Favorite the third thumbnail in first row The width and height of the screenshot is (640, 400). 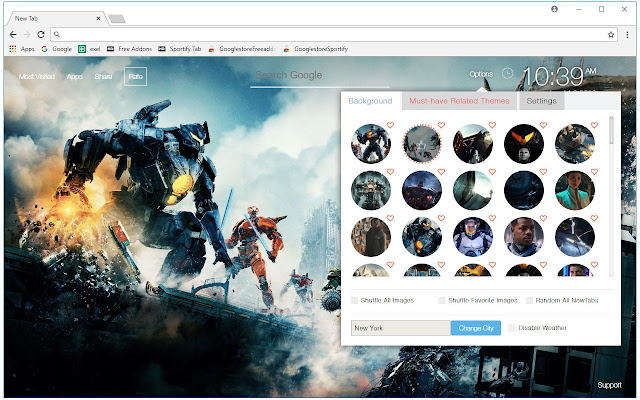[492, 125]
